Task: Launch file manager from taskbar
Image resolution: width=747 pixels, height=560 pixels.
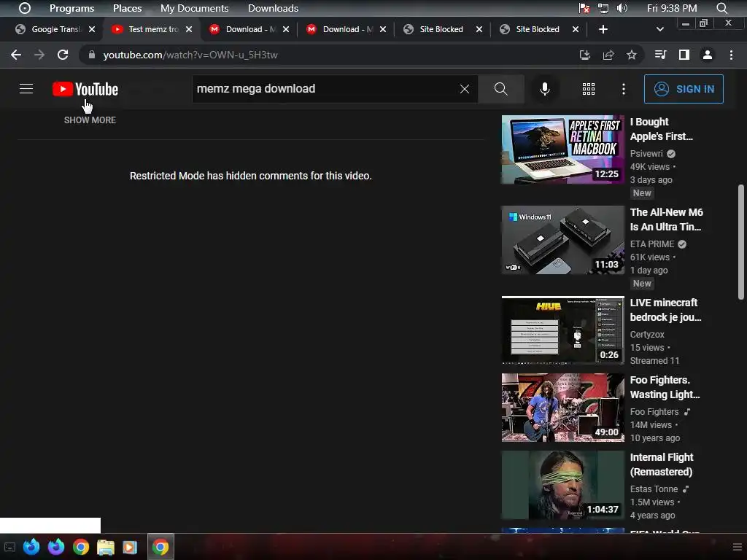Action: coord(105,547)
